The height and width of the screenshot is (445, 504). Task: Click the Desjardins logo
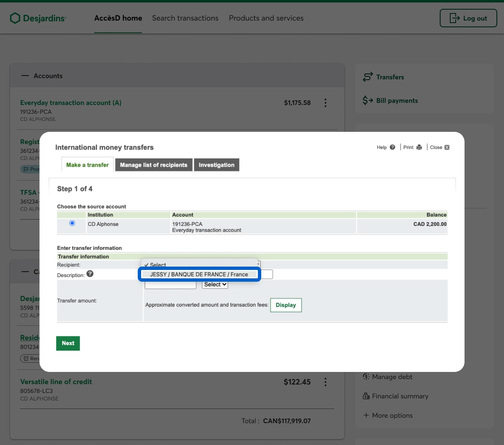click(x=38, y=18)
